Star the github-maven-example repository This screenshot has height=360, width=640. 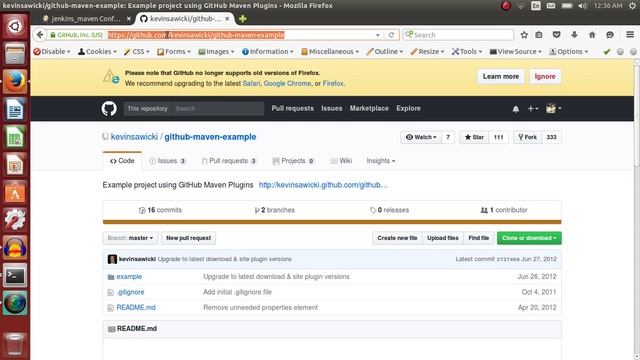pos(474,137)
